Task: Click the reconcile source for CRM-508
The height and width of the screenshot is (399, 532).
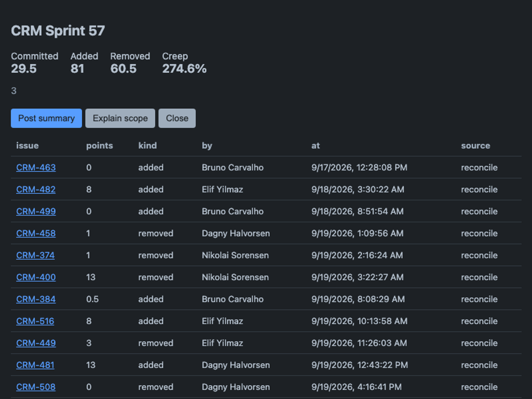Action: coord(479,387)
